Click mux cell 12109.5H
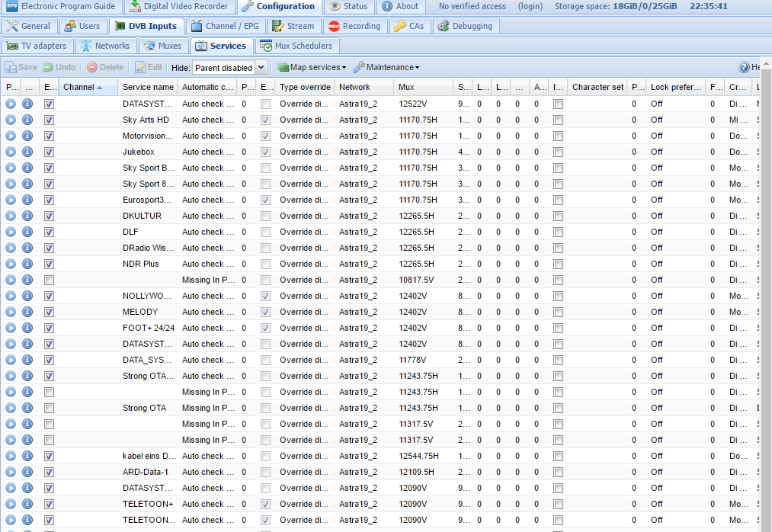The height and width of the screenshot is (532, 772). pyautogui.click(x=424, y=472)
